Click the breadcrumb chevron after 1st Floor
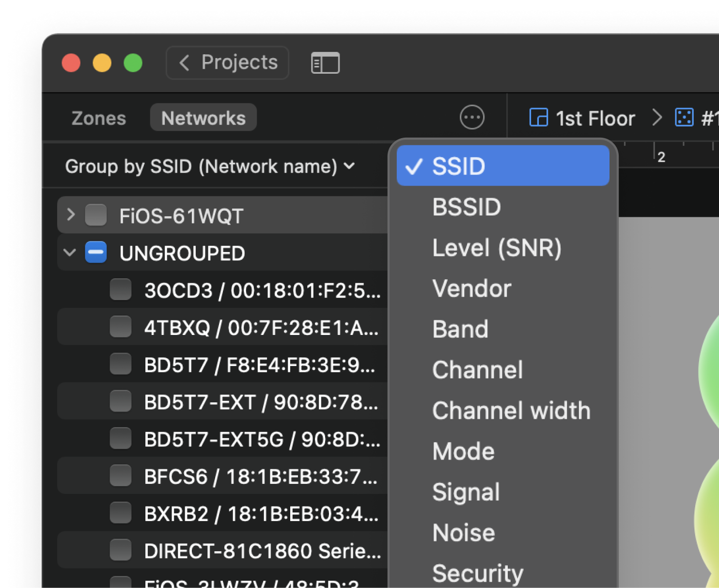Screen dimensions: 719x588 pos(656,118)
